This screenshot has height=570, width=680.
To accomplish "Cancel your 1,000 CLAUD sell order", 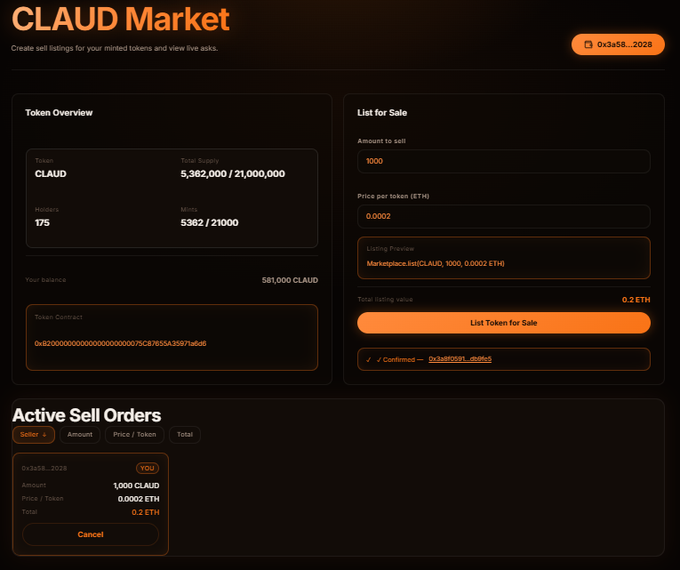I will 90,534.
